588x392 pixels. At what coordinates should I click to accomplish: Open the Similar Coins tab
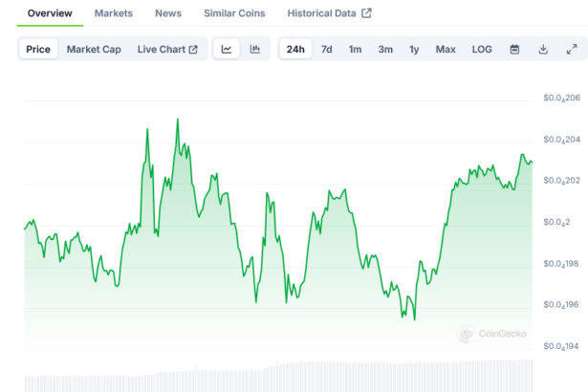click(234, 13)
